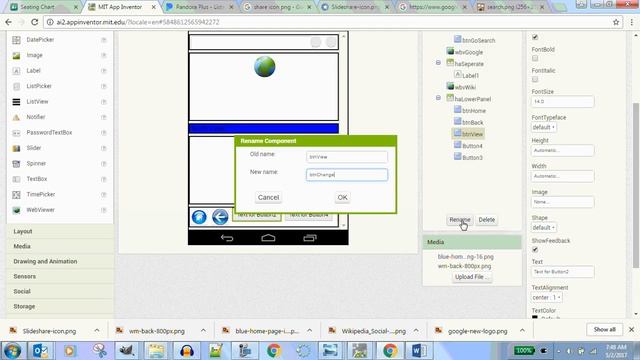Click the browser address bar
The image size is (640, 360).
(x=327, y=22)
